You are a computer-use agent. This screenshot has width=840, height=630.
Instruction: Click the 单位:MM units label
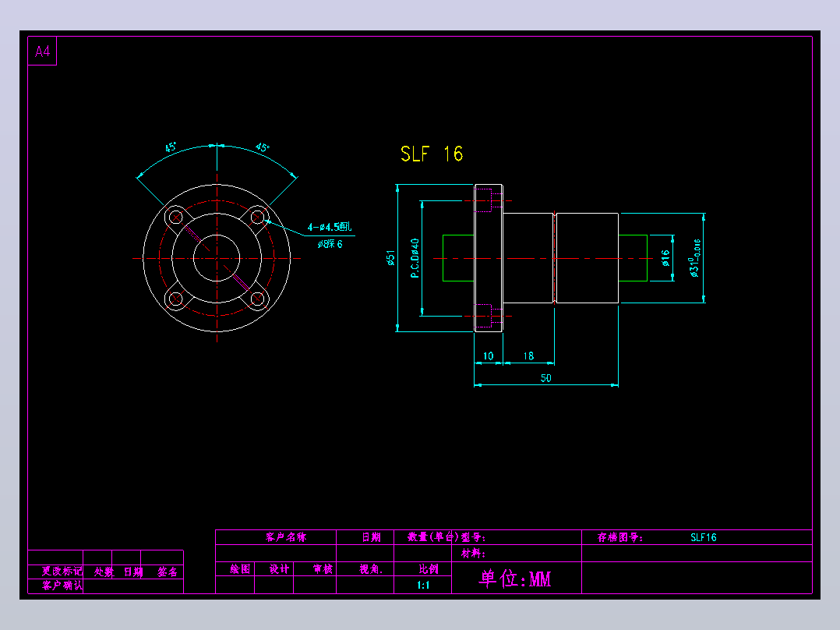click(515, 579)
